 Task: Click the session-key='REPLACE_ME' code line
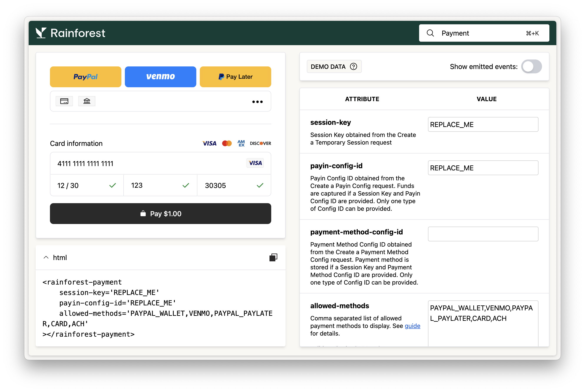[109, 293]
